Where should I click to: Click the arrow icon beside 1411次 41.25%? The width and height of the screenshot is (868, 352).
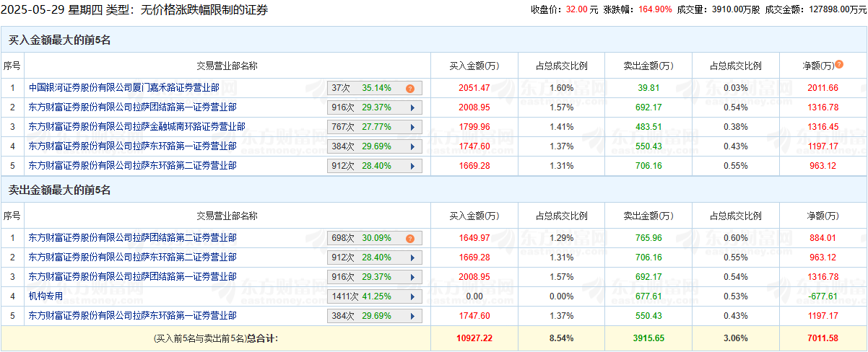pos(412,296)
